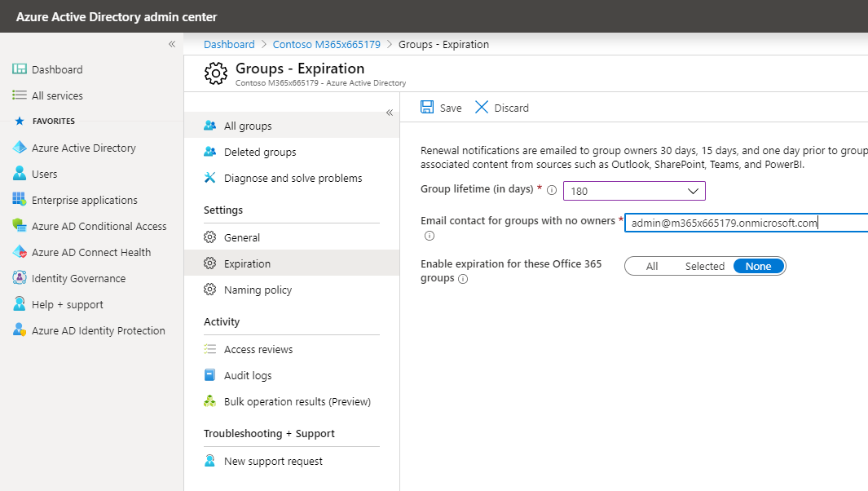This screenshot has width=868, height=491.
Task: Click the Users person icon
Action: point(20,174)
